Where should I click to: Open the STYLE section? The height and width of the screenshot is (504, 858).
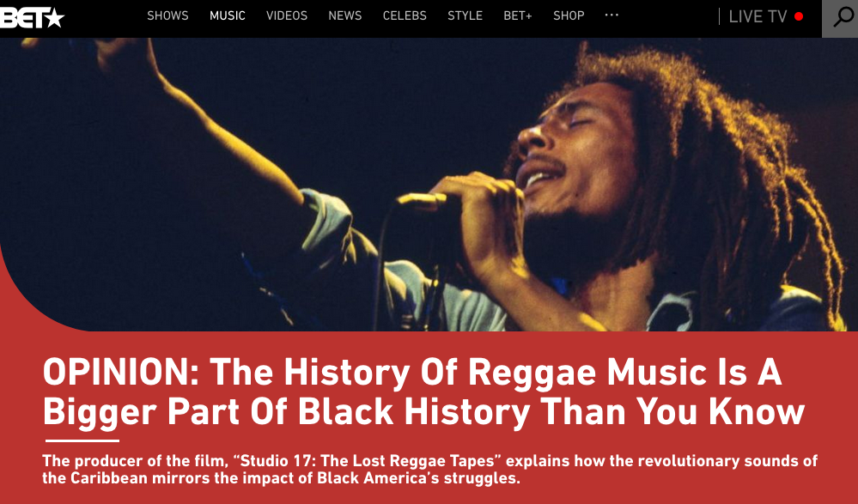coord(466,15)
